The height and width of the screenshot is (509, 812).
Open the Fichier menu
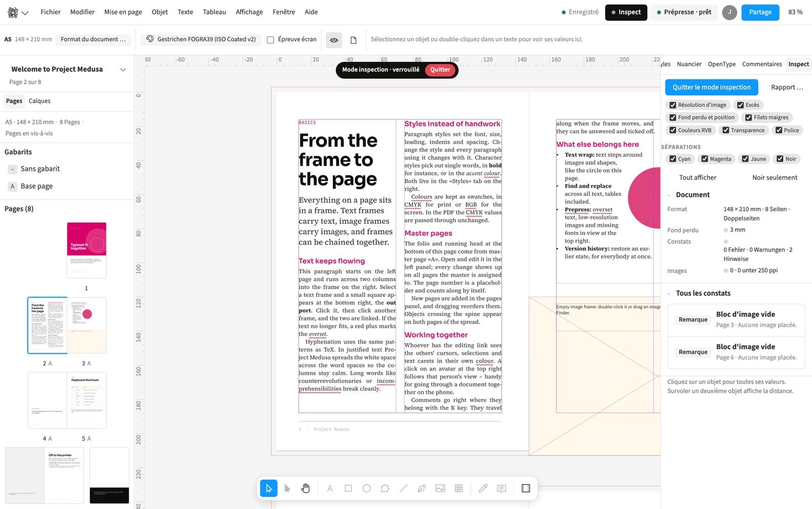coord(51,12)
